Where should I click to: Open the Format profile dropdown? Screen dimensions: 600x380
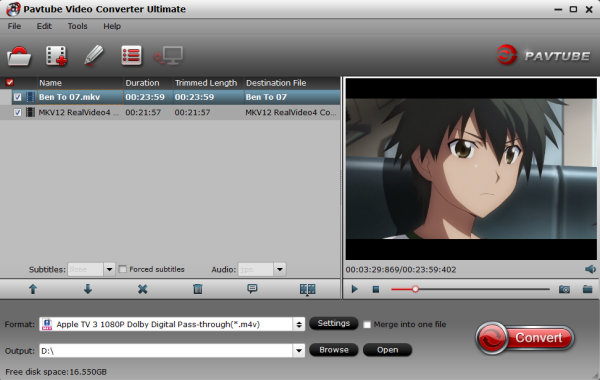[299, 325]
